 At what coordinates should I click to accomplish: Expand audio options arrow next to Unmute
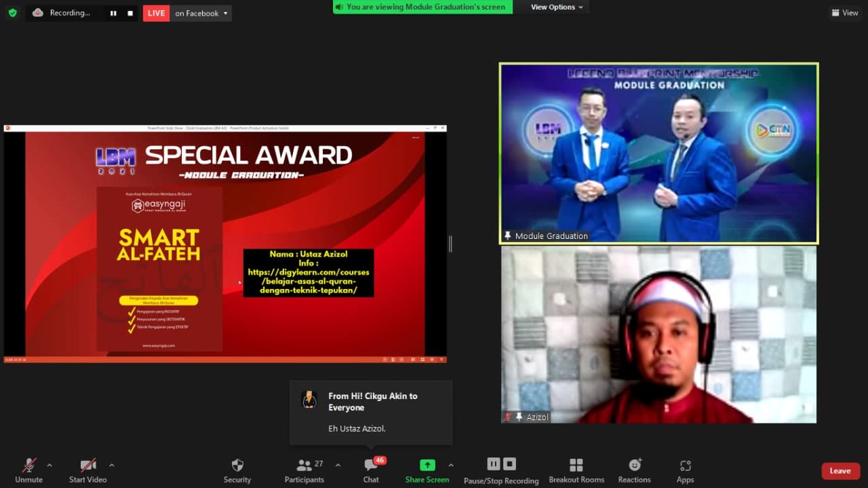point(50,466)
